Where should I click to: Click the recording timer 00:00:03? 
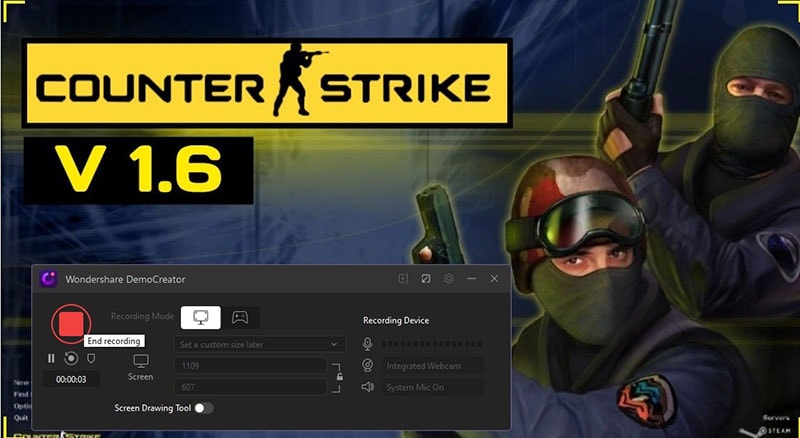(71, 379)
